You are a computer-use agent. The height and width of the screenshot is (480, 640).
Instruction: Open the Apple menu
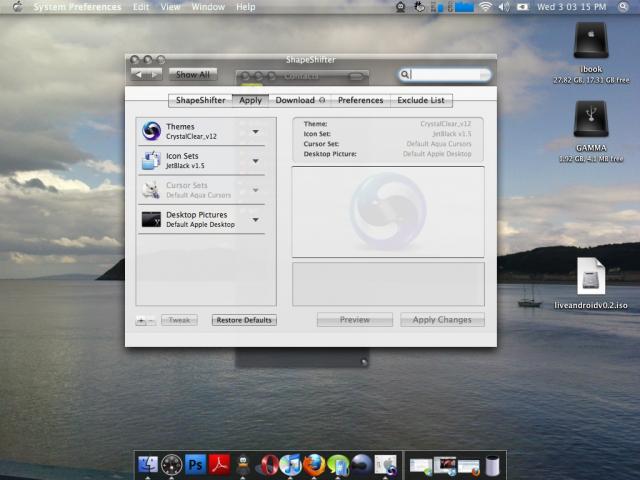18,7
